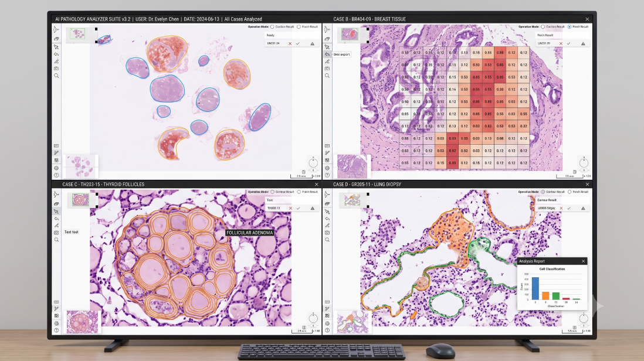644x361 pixels.
Task: Click the Contour Result radio in Case D panel
Action: pos(543,192)
